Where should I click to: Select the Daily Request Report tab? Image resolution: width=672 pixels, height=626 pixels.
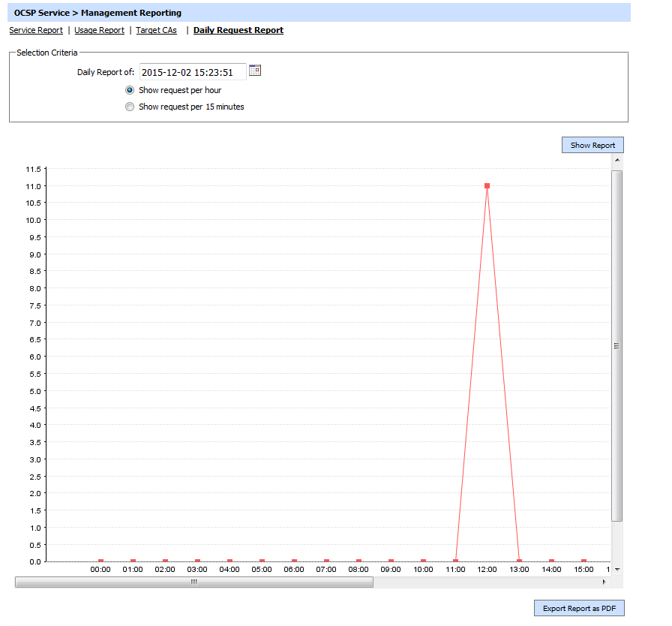[x=238, y=31]
